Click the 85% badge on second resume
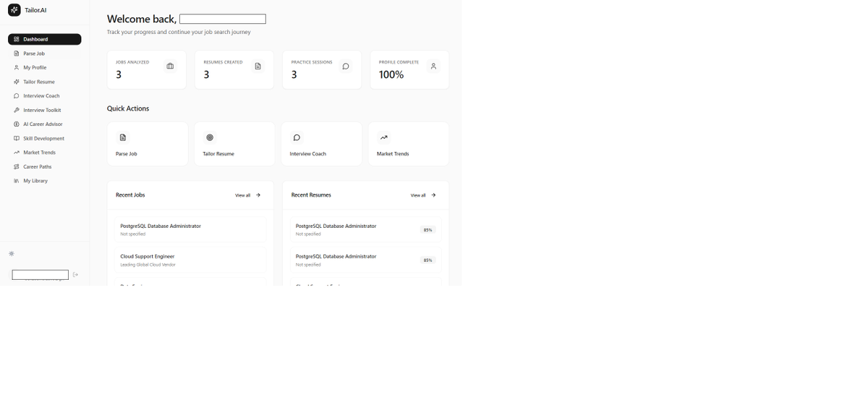868x397 pixels. [427, 260]
